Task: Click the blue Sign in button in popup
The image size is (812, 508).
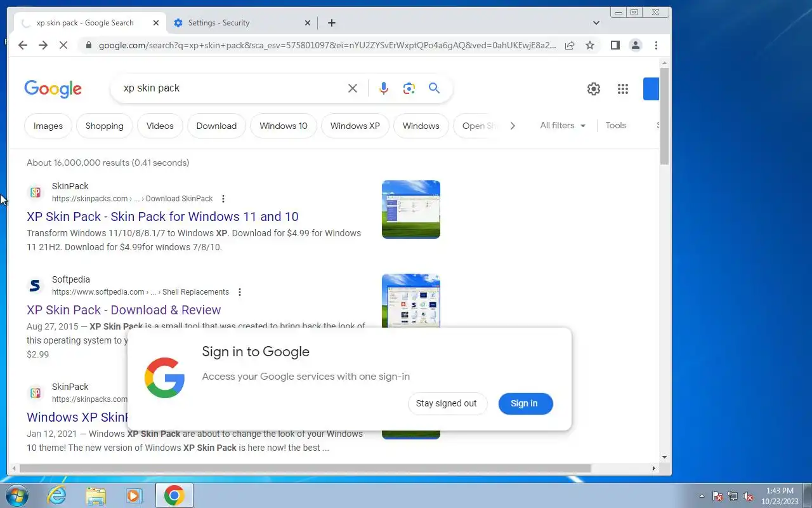Action: pyautogui.click(x=525, y=404)
